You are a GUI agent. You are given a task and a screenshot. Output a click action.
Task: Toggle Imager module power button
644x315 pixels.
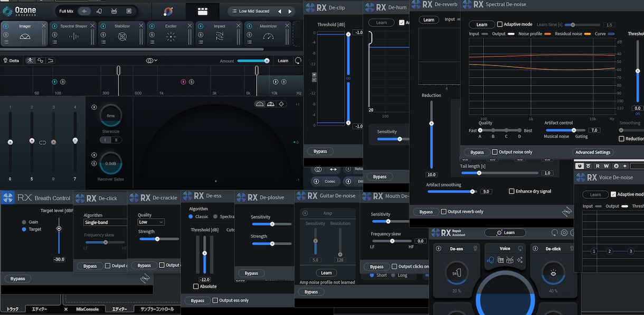coord(6,26)
